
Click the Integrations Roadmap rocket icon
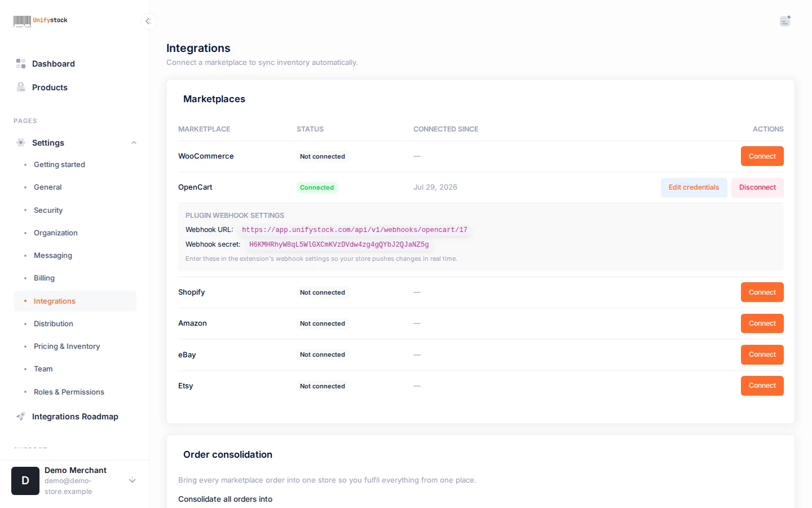21,417
